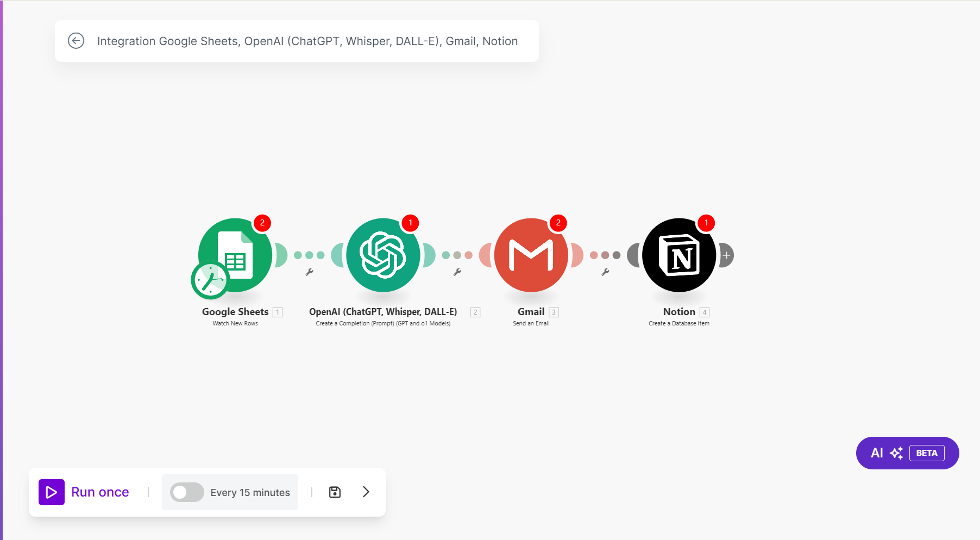
Task: Open the AI BETA assistant button
Action: [x=907, y=453]
